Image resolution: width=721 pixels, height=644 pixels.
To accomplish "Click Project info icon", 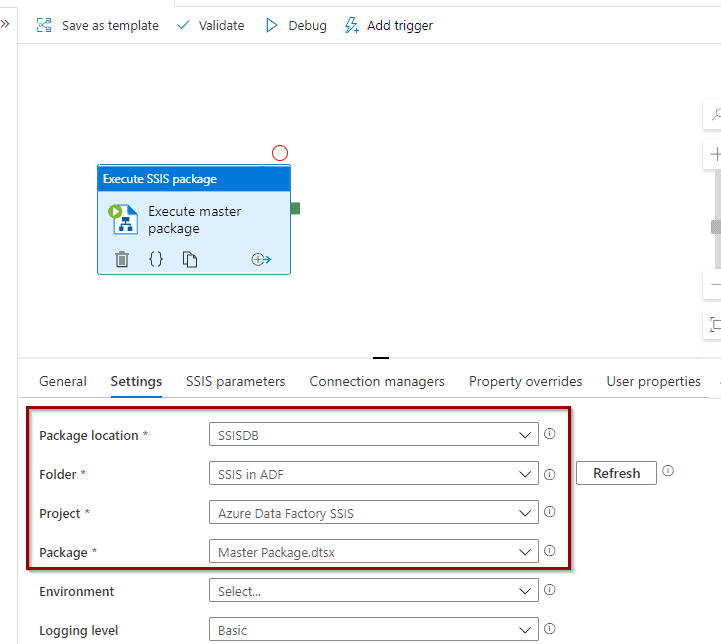I will (549, 512).
